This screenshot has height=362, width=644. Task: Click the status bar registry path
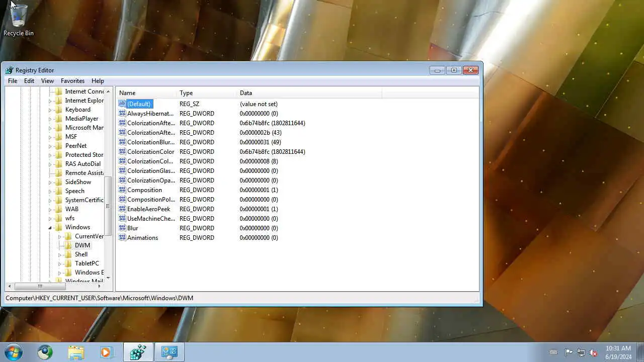pyautogui.click(x=100, y=298)
